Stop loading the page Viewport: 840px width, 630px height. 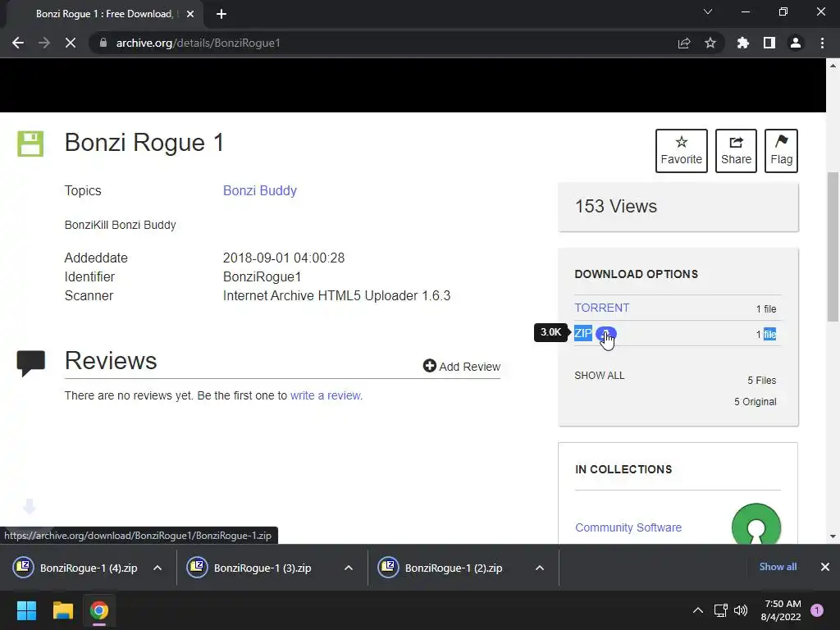point(71,43)
